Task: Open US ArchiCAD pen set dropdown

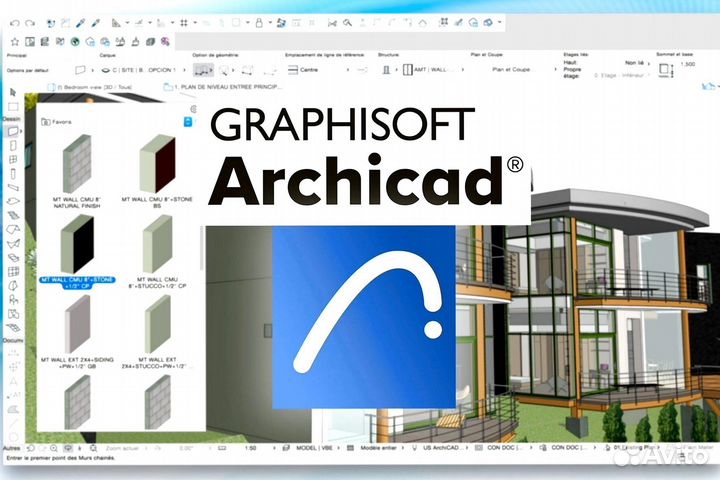Action: [441, 447]
